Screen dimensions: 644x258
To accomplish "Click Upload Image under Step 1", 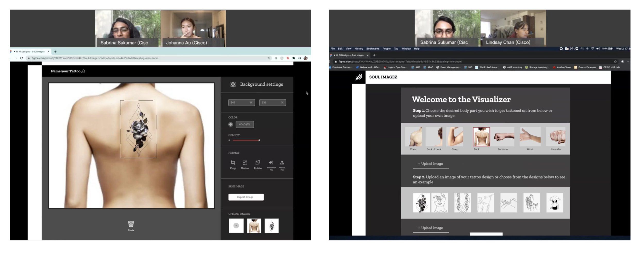I will (431, 164).
